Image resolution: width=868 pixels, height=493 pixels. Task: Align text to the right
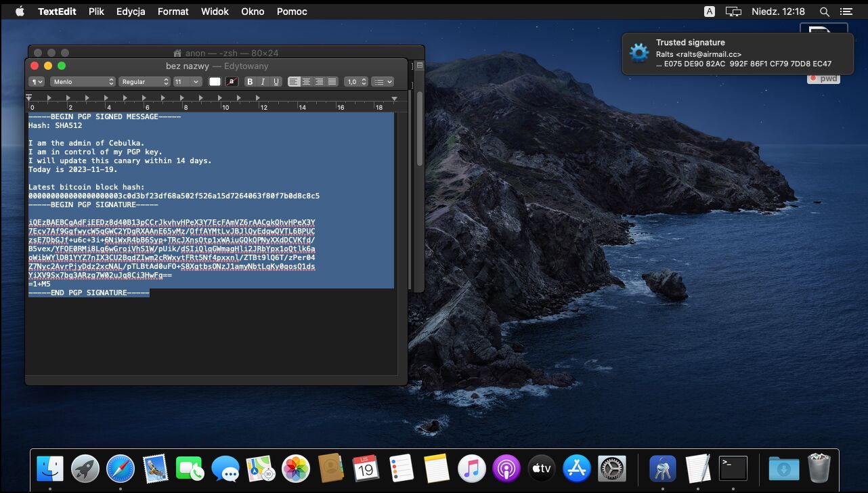click(320, 82)
